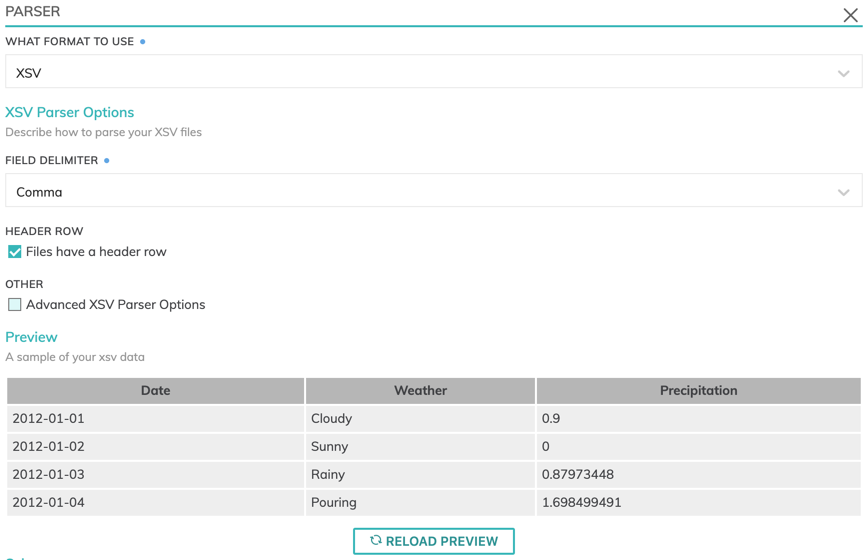
Task: Click the PARSER panel title
Action: [x=33, y=11]
